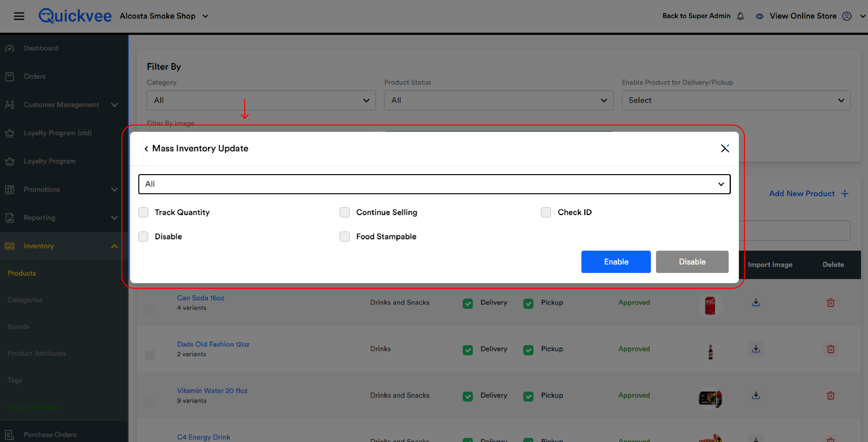The image size is (868, 442).
Task: Expand the Promotions menu chevron
Action: pos(114,190)
